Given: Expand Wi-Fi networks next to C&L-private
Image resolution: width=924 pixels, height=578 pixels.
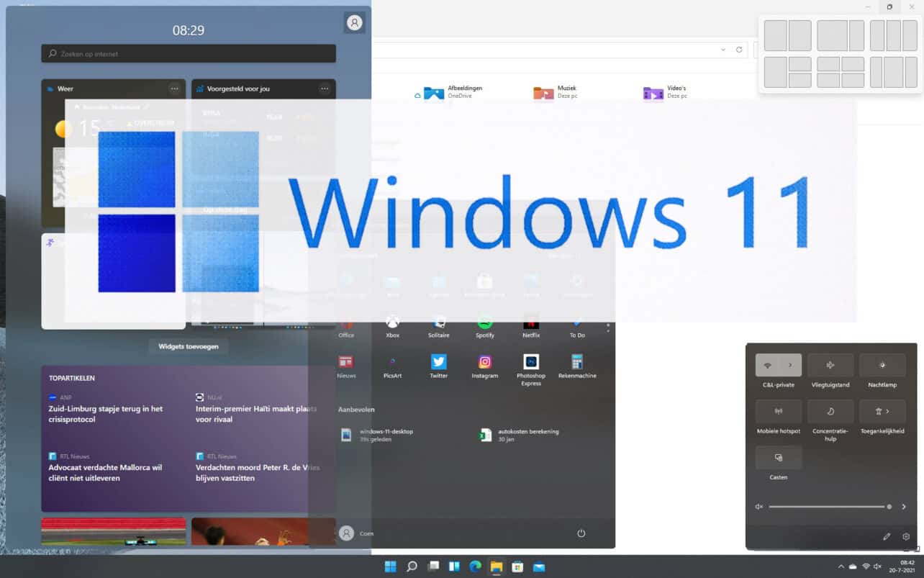Looking at the screenshot, I should coord(790,364).
